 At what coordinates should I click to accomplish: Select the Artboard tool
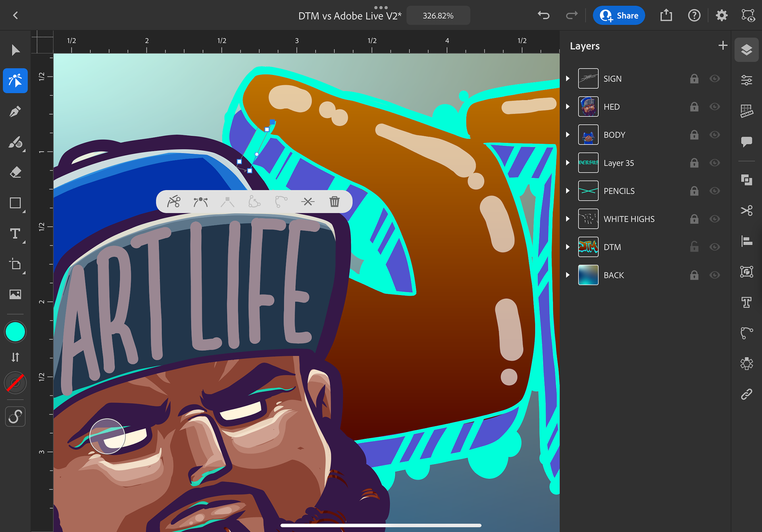15,264
